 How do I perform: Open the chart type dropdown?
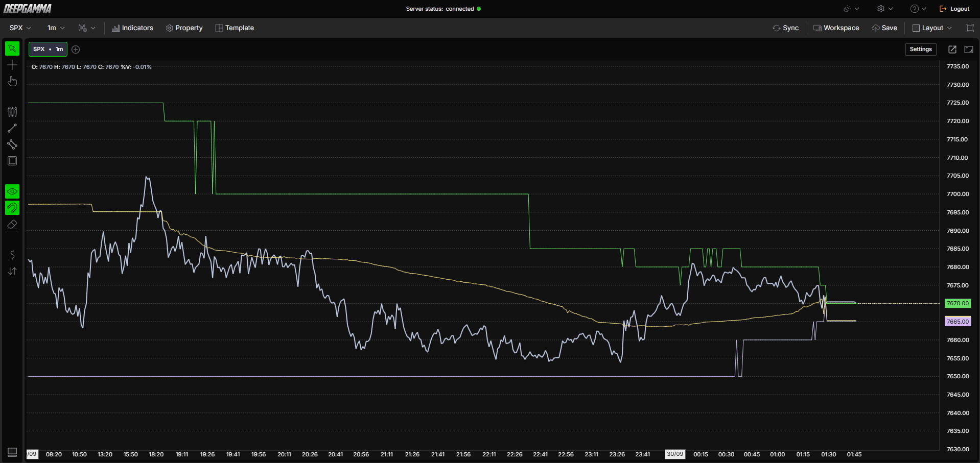click(x=87, y=28)
